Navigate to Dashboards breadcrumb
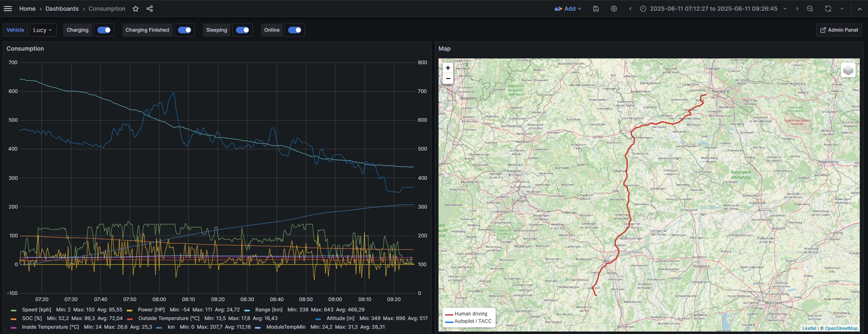The image size is (868, 334). coord(62,9)
